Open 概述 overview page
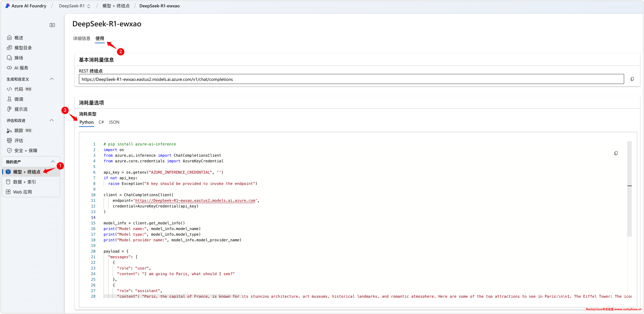This screenshot has height=314, width=644. [x=19, y=38]
